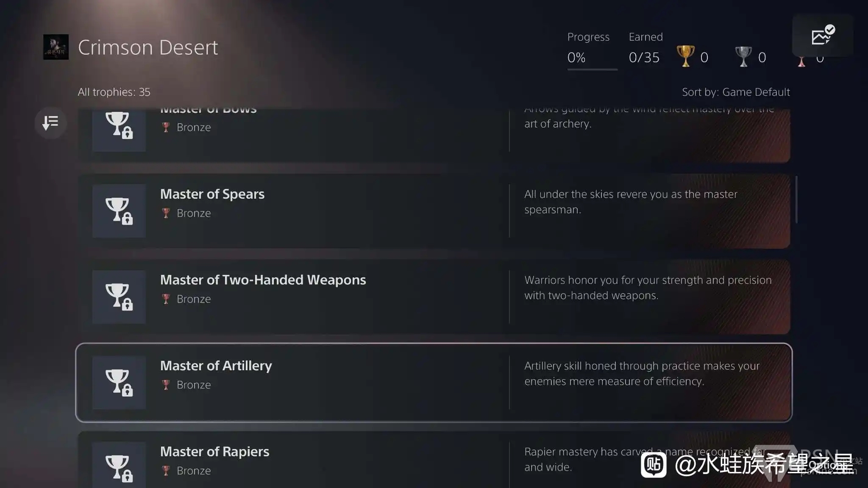Select the Master of Two-Handed Weapons title

tap(263, 280)
